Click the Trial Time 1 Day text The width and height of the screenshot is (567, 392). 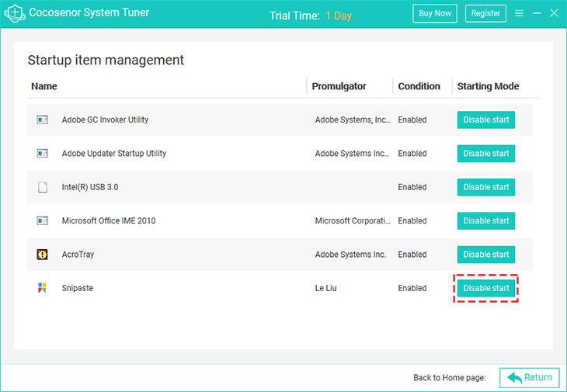pos(310,16)
